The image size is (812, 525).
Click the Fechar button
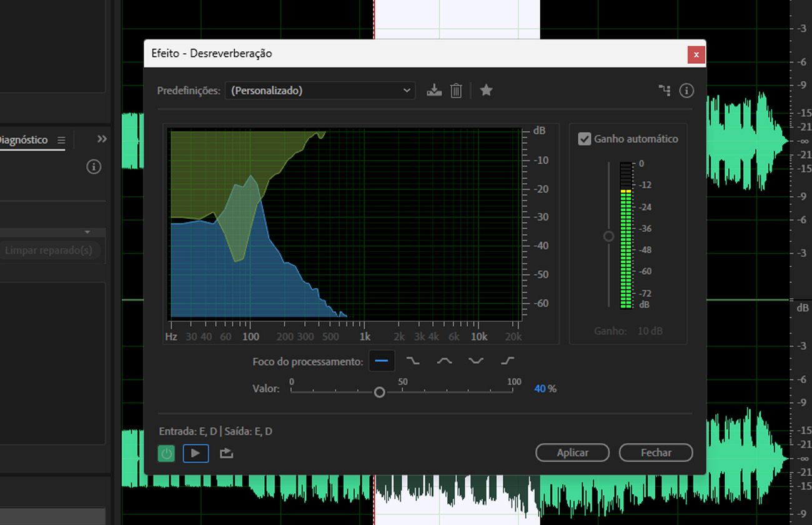tap(656, 452)
